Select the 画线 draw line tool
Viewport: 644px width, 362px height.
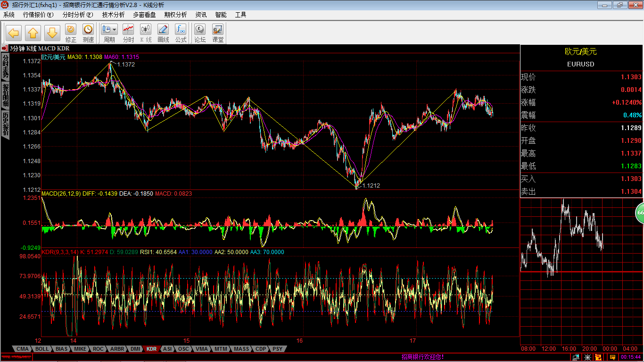tap(163, 33)
